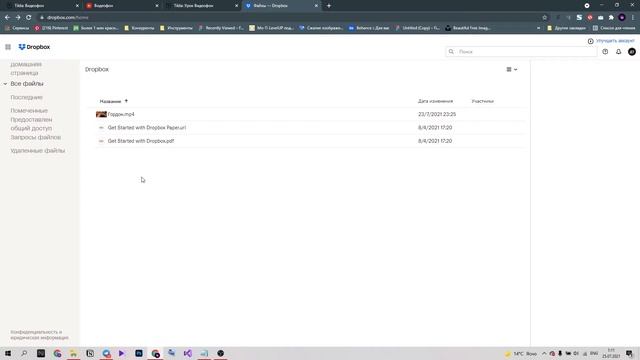Reload the dropbox.com page

click(29, 18)
